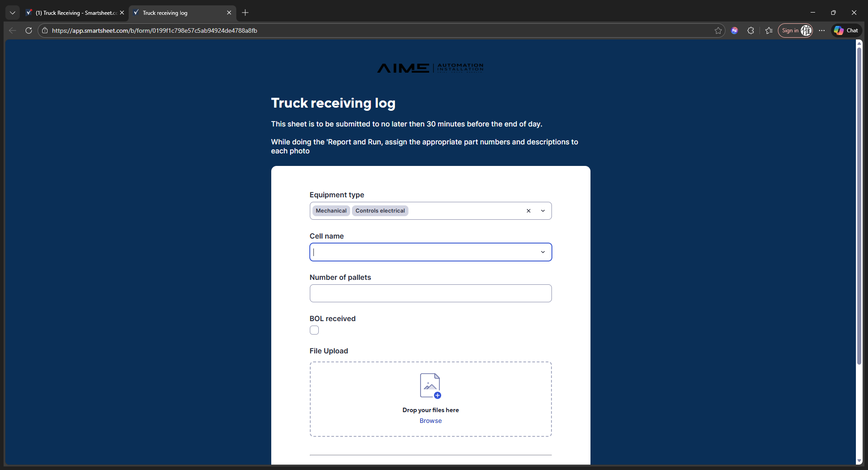Screen dimensions: 868x470
Task: Click the file upload image icon
Action: (x=430, y=386)
